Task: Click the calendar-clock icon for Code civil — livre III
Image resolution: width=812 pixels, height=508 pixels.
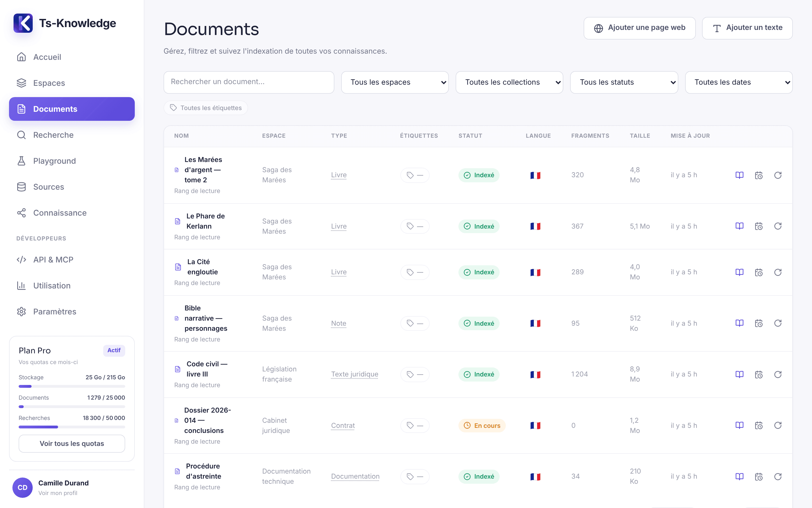Action: pyautogui.click(x=759, y=374)
